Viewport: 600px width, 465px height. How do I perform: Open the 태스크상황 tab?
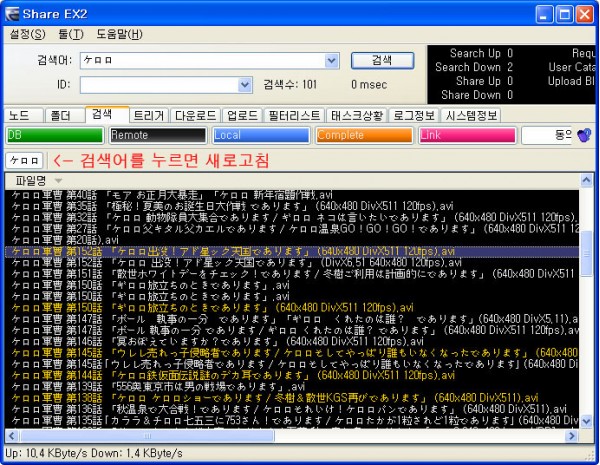tap(357, 116)
